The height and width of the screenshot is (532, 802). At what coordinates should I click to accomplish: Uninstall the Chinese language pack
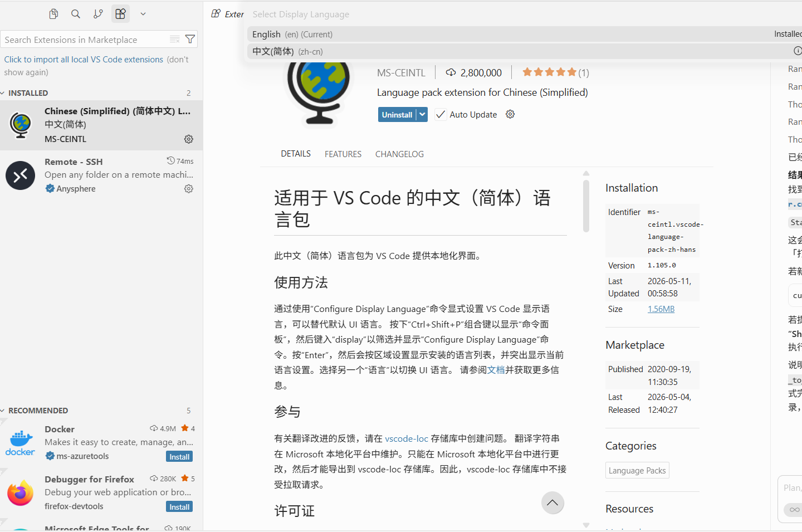(397, 115)
